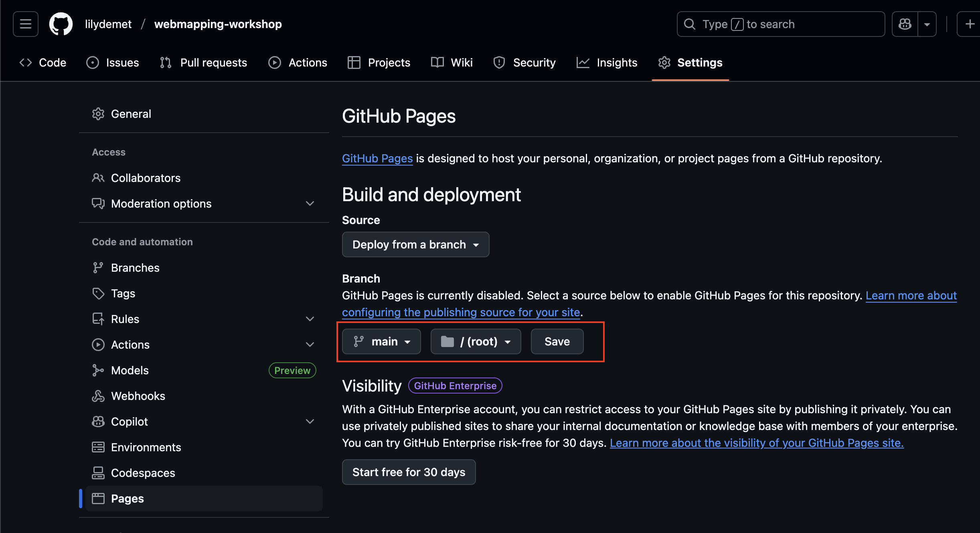Switch to the Issues tab

113,63
